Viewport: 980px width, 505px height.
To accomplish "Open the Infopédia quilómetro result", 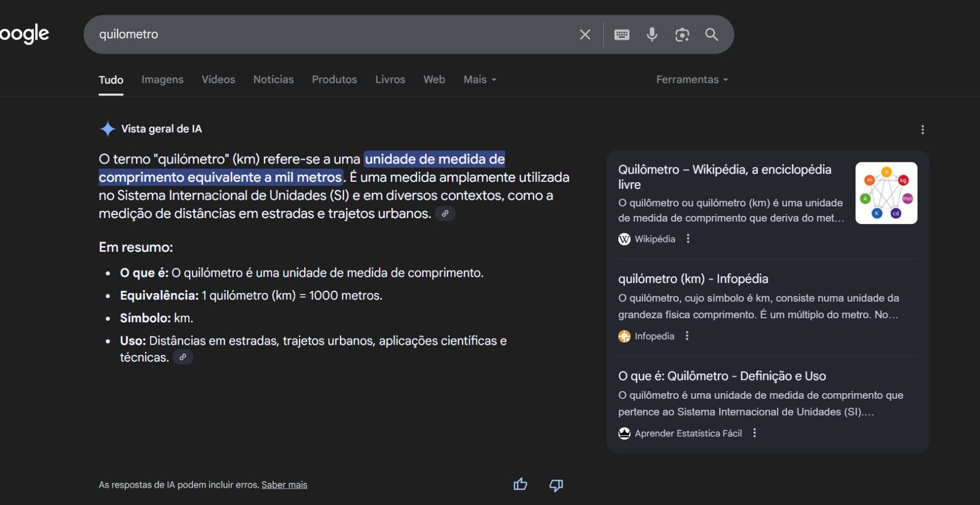I will (x=693, y=279).
